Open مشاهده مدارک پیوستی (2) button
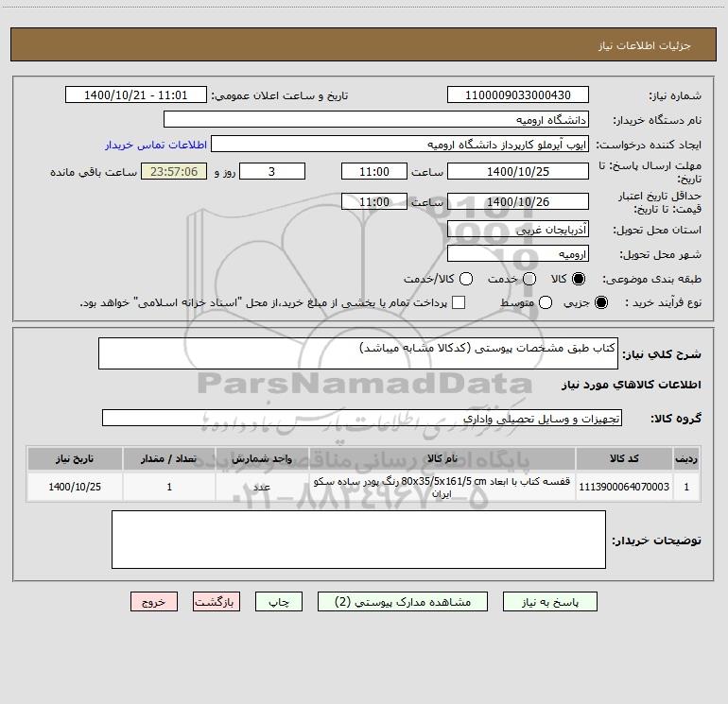Viewport: 728px width, 704px height. click(403, 601)
